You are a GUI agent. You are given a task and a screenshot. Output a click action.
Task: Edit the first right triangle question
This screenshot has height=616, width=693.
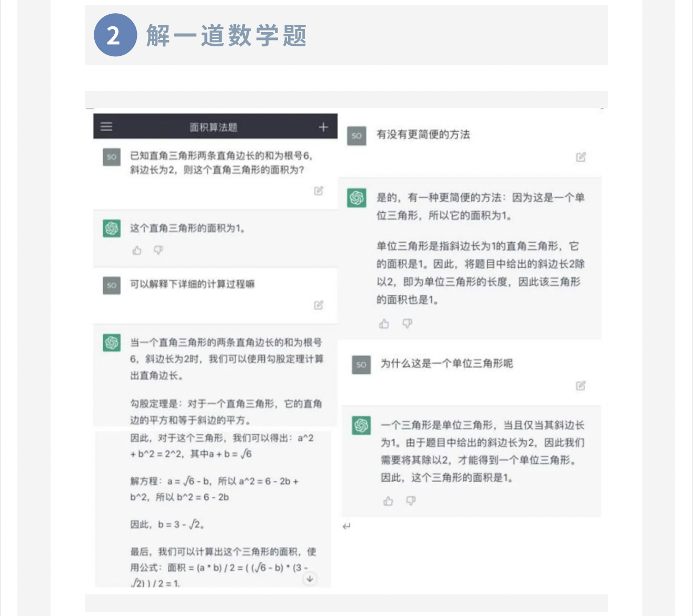tap(318, 191)
